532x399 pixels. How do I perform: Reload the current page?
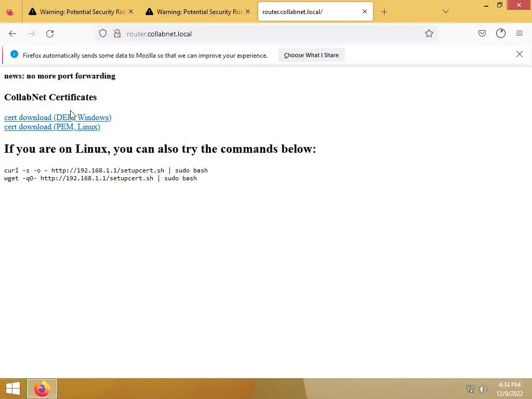[50, 34]
